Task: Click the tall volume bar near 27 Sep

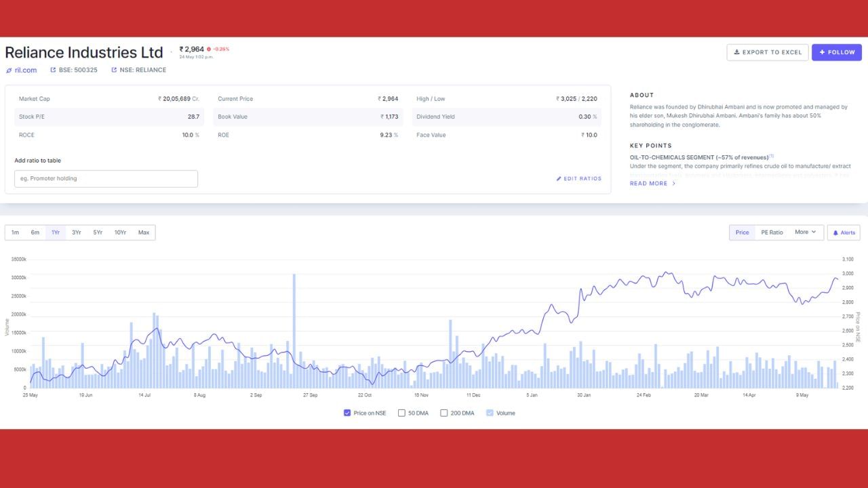Action: click(x=294, y=331)
